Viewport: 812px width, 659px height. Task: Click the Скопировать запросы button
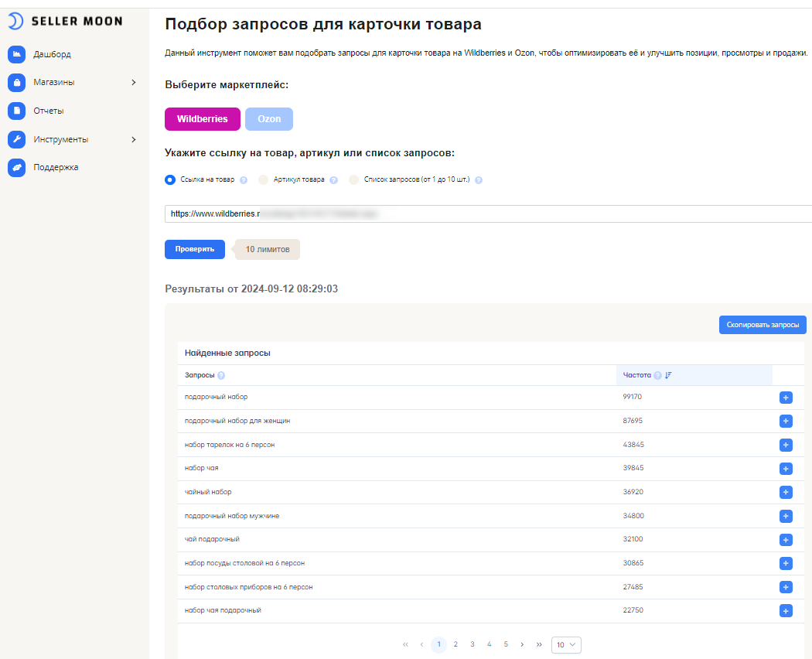coord(763,325)
